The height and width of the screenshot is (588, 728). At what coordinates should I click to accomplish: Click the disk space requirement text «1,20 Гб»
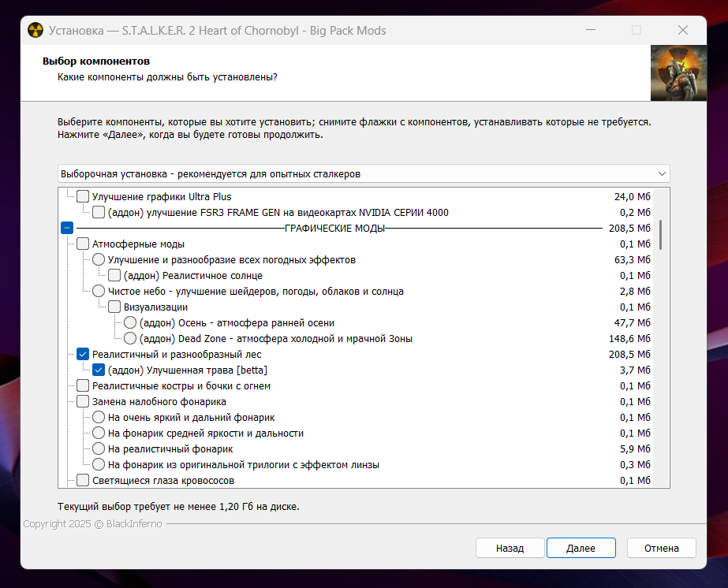(x=237, y=506)
